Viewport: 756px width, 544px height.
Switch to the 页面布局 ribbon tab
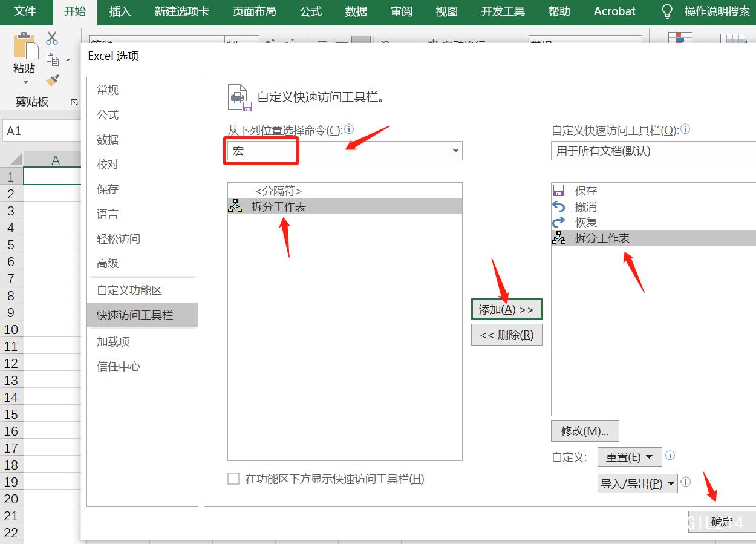pos(254,11)
